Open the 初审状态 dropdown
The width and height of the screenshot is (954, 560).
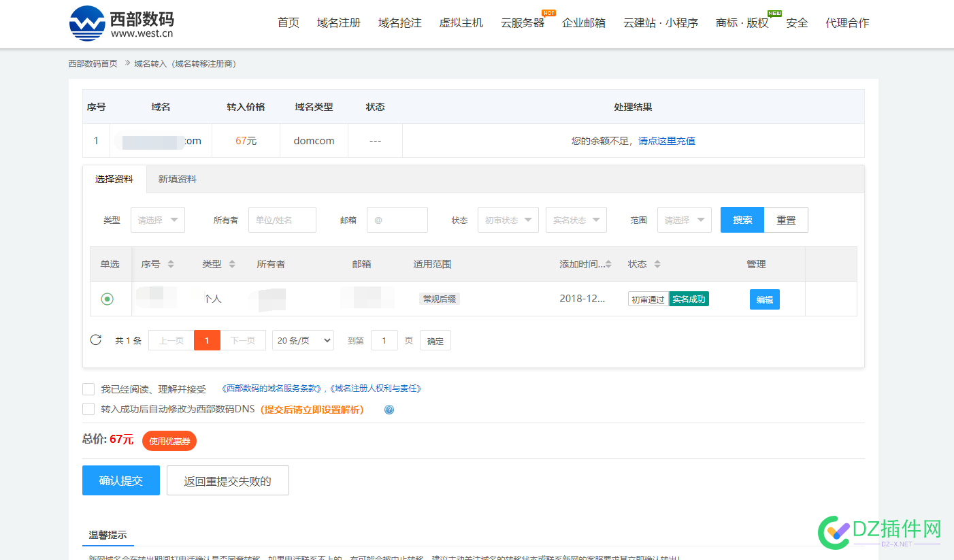click(x=508, y=220)
